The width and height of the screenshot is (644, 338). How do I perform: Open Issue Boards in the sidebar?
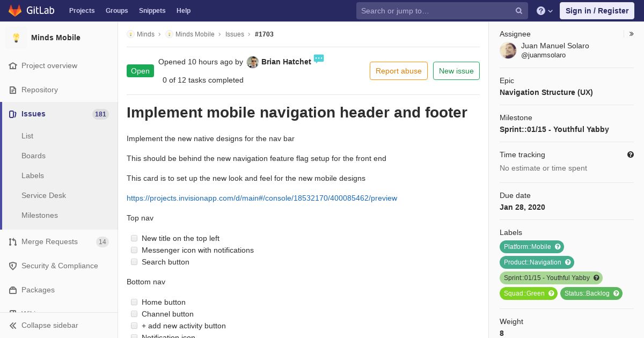[33, 156]
